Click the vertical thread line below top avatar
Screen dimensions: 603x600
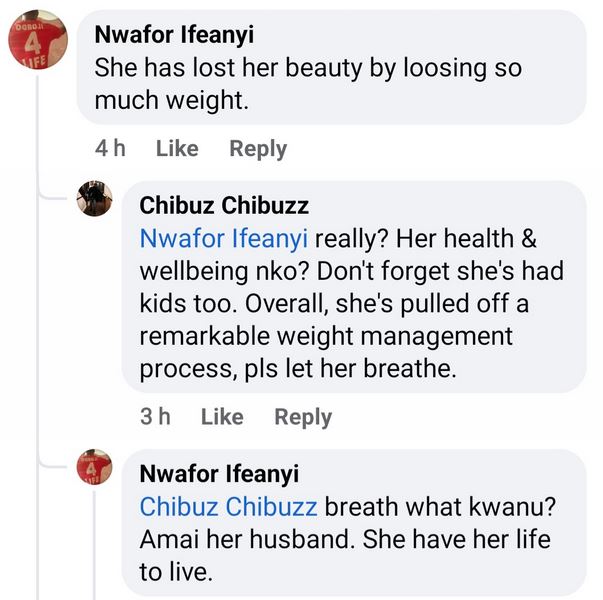pyautogui.click(x=37, y=300)
